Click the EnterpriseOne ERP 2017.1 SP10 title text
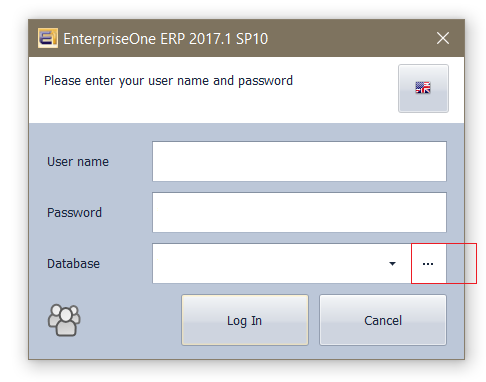Viewport: 486px width, 382px height. [166, 39]
